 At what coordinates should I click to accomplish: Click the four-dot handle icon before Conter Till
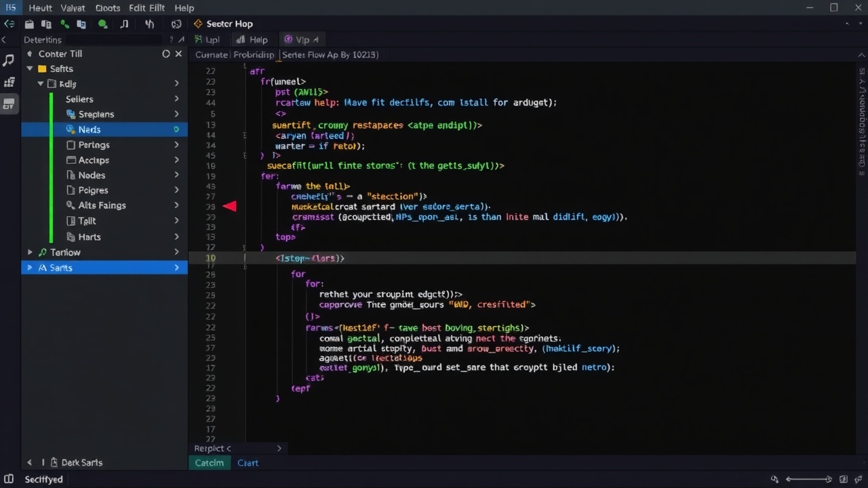point(30,54)
